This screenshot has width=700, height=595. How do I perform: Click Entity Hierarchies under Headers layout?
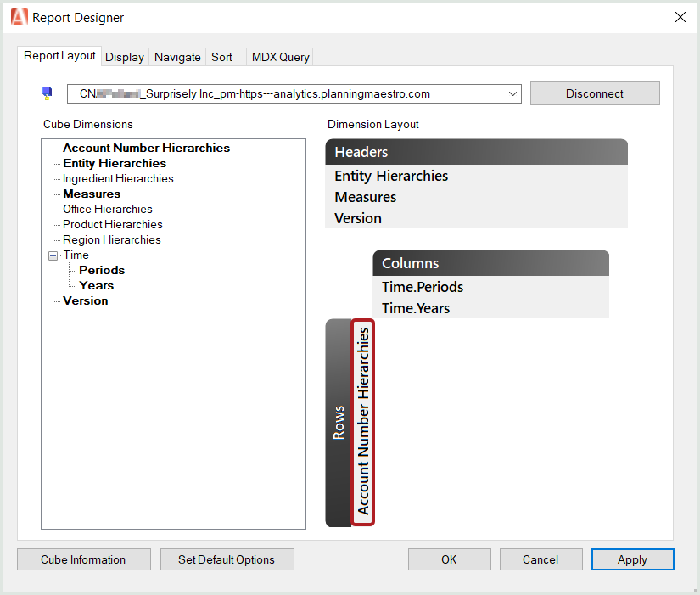[391, 176]
